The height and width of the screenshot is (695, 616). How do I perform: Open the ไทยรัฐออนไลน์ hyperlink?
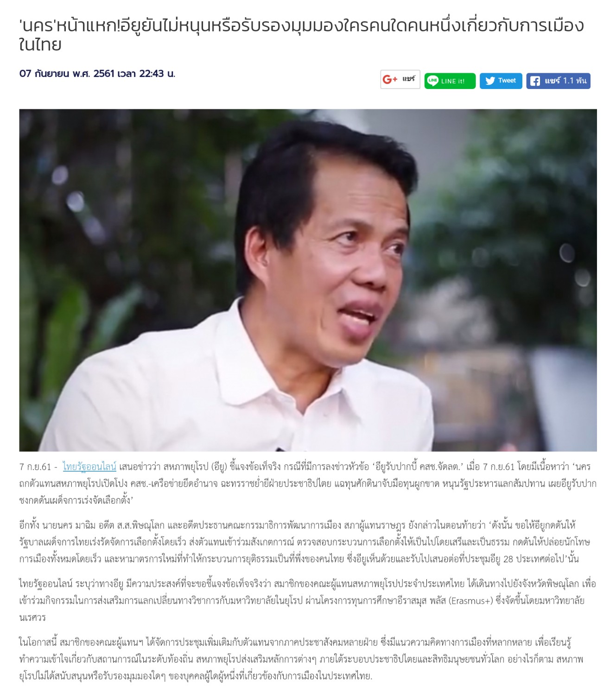pos(89,467)
